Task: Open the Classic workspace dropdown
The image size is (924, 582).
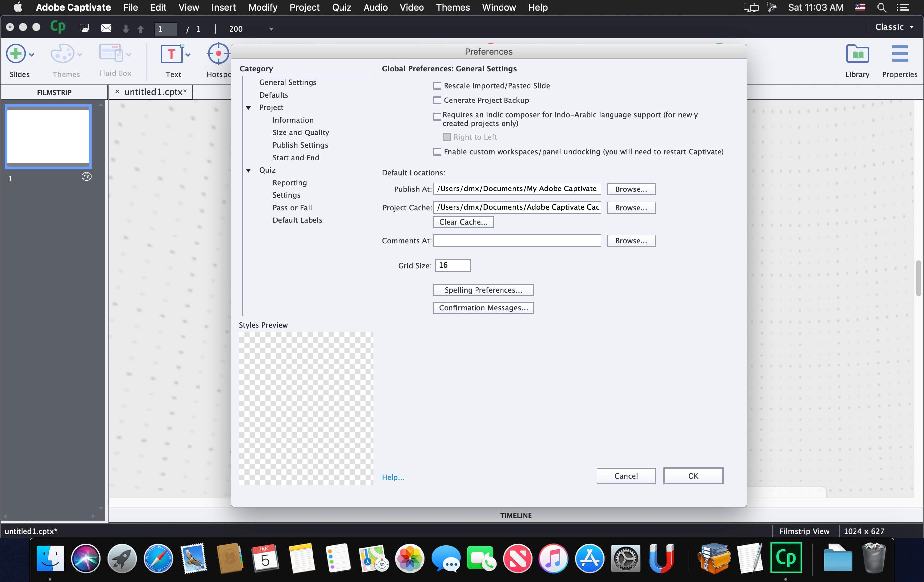Action: [894, 27]
